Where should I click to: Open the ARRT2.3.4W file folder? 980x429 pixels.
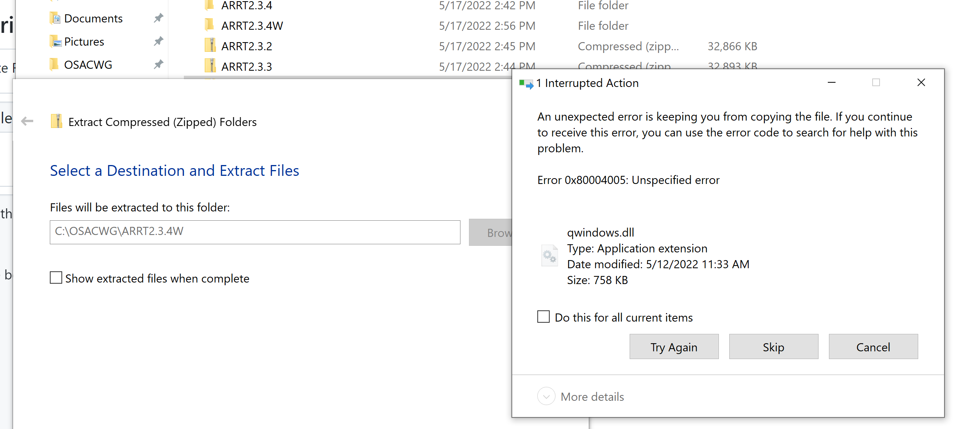(x=252, y=26)
